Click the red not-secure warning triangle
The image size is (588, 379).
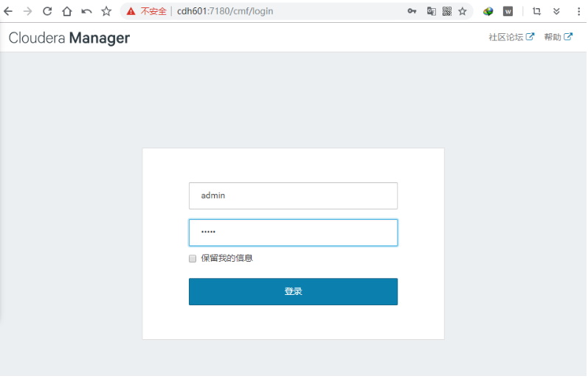point(131,11)
